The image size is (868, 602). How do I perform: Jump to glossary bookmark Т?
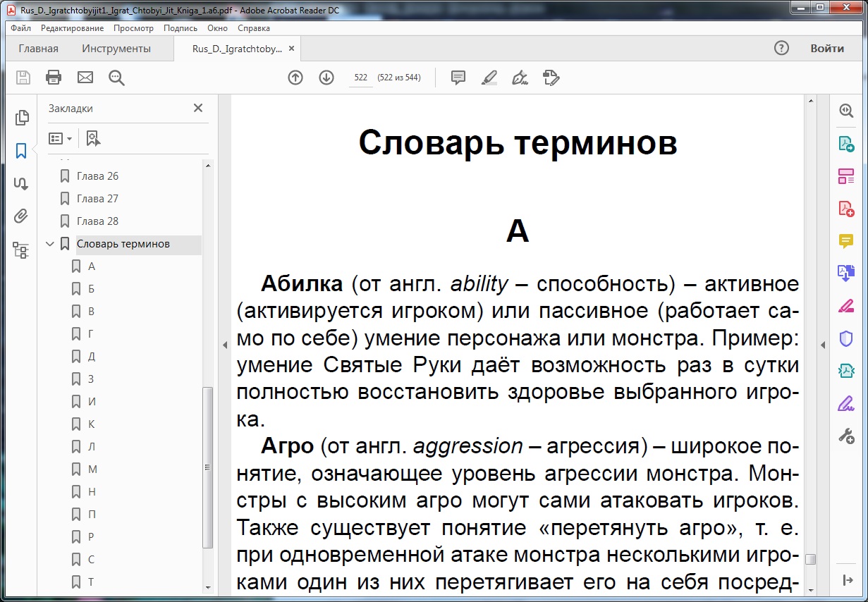(x=91, y=582)
